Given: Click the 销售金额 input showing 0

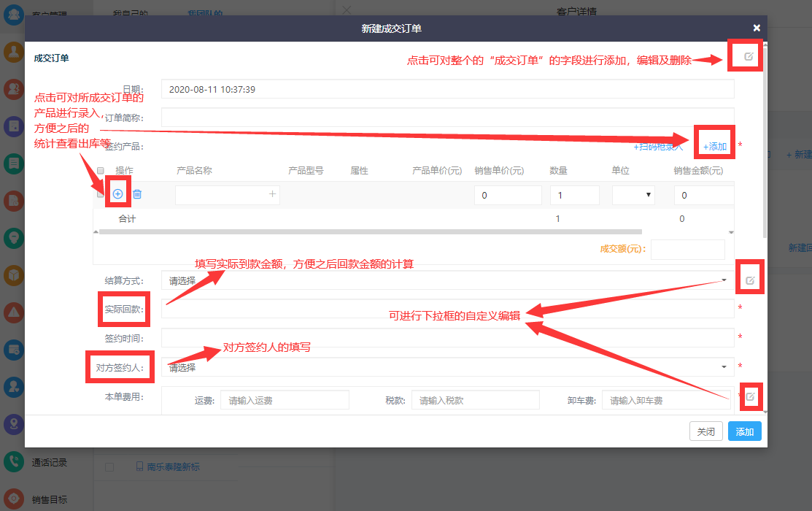Looking at the screenshot, I should [x=704, y=195].
